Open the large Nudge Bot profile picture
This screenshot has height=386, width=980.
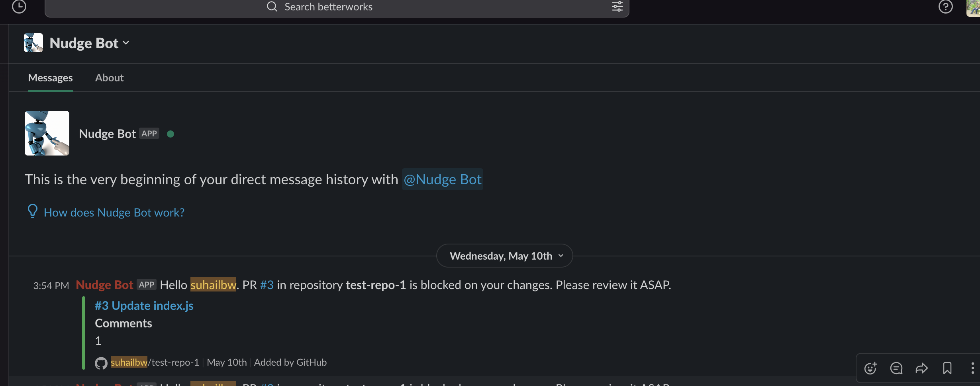[47, 133]
